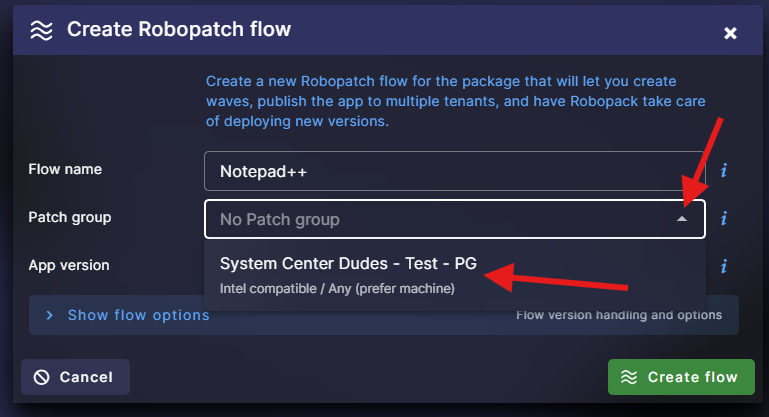Viewport: 769px width, 417px height.
Task: Click the Robopatch wave logo in header
Action: point(41,30)
